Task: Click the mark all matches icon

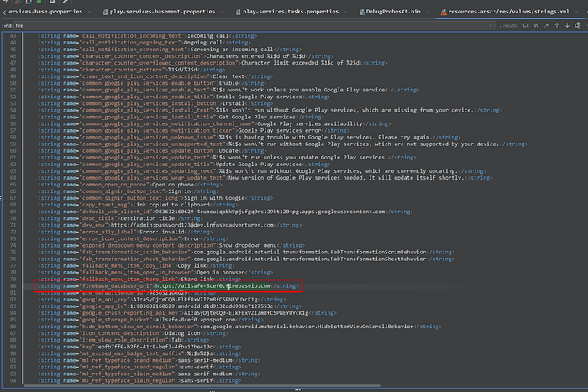Action: pos(578,25)
